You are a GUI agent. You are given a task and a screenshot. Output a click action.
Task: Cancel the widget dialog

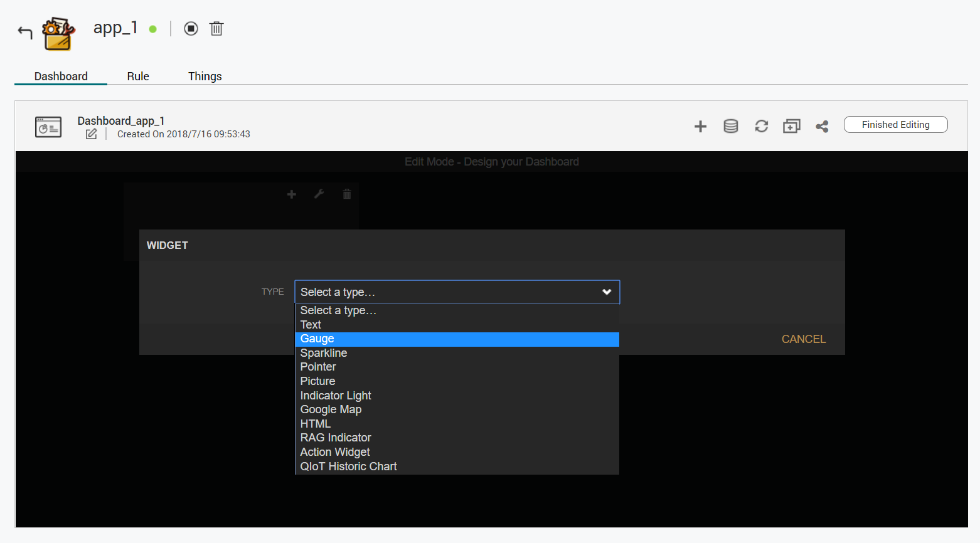803,339
